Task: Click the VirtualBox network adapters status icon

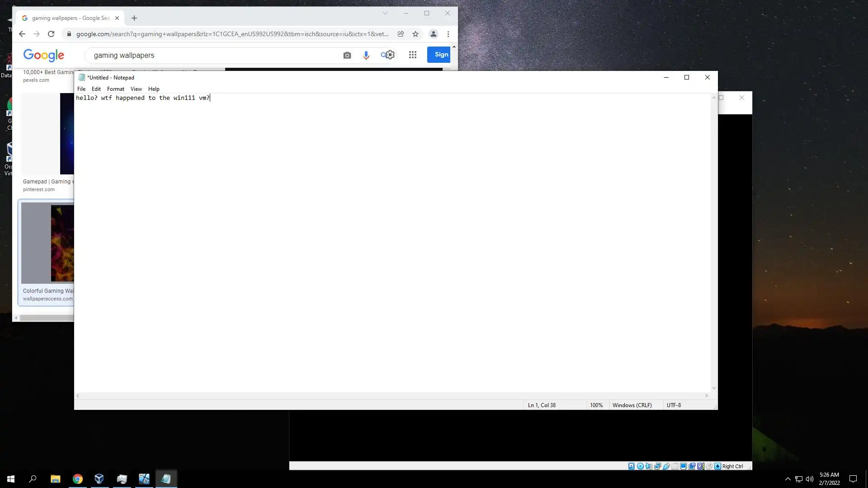Action: [x=657, y=466]
